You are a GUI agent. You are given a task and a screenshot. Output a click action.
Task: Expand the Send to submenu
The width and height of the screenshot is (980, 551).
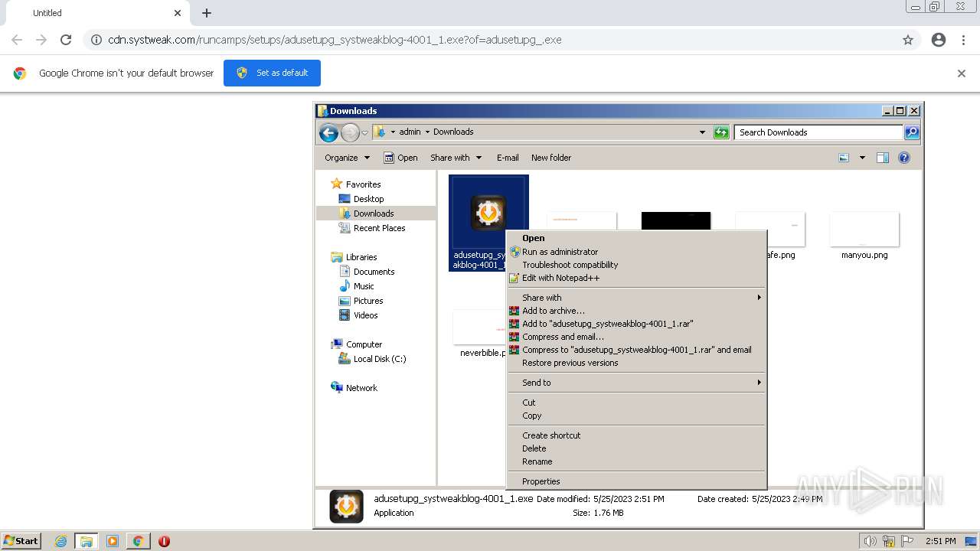(x=636, y=383)
